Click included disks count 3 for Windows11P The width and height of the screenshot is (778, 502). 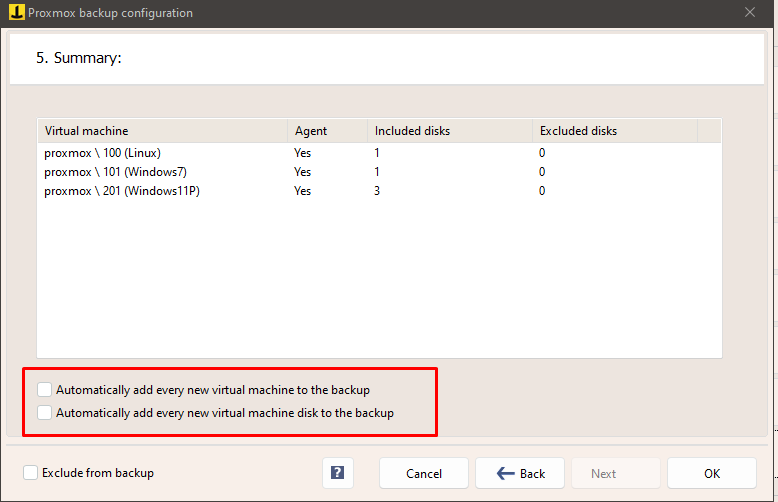click(379, 191)
